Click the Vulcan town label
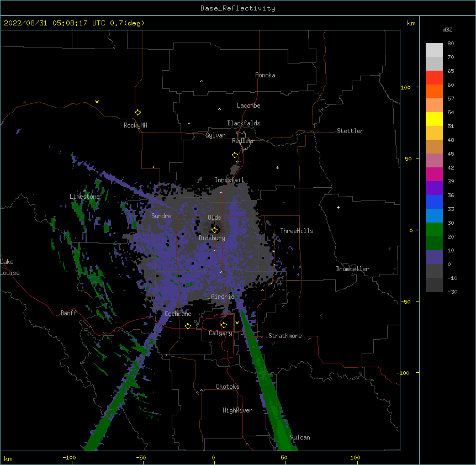This screenshot has width=476, height=465. [300, 437]
